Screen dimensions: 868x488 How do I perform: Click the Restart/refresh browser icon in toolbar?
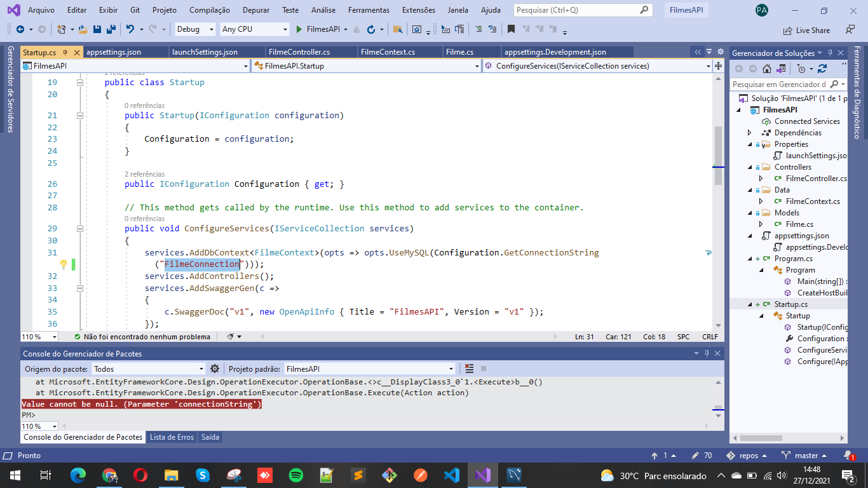(x=371, y=29)
